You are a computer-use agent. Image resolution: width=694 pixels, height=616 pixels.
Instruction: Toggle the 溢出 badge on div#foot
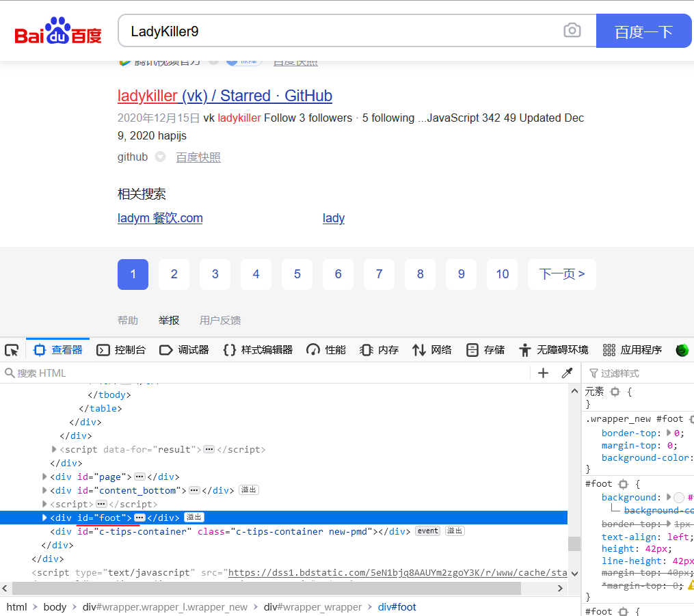[193, 518]
